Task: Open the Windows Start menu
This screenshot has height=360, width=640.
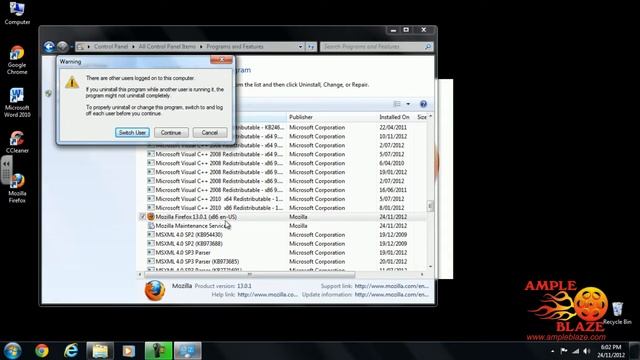Action: click(12, 351)
